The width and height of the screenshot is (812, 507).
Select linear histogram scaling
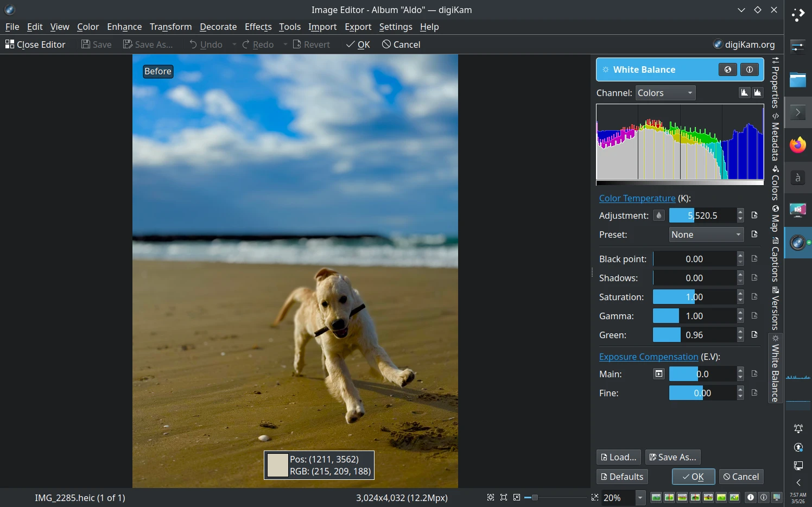pos(744,93)
